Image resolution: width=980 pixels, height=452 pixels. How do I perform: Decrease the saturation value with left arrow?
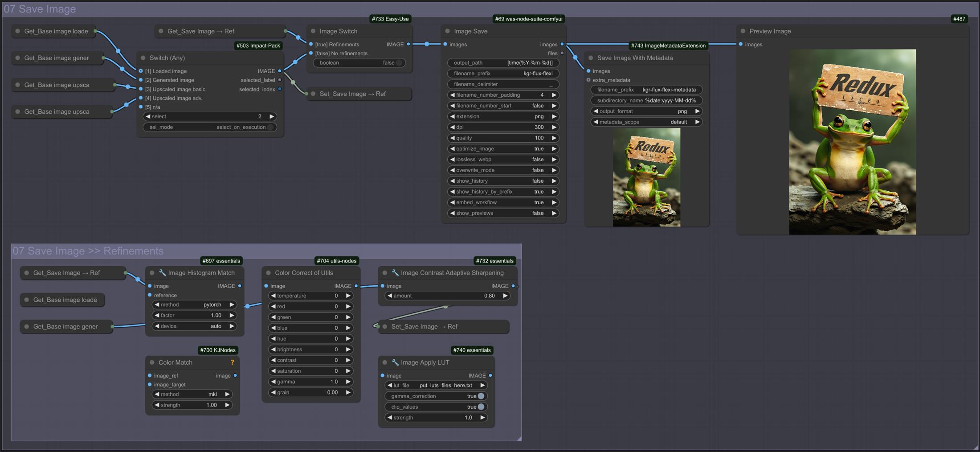point(273,371)
